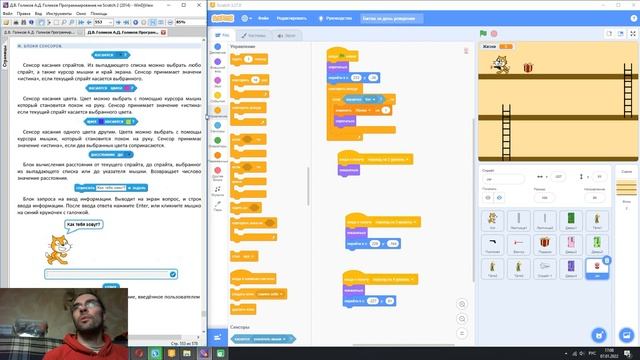Click the Scratch logo in menu bar

[x=223, y=18]
